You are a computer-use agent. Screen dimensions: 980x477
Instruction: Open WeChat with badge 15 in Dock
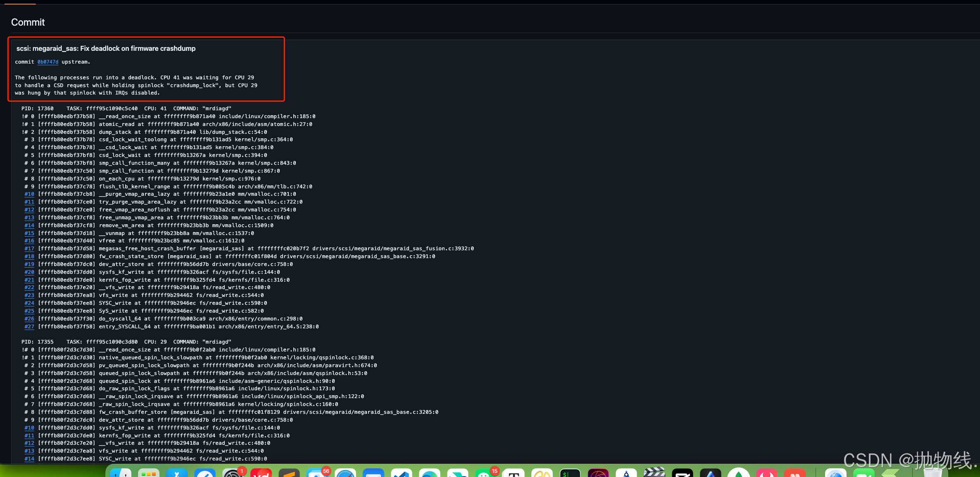(485, 473)
